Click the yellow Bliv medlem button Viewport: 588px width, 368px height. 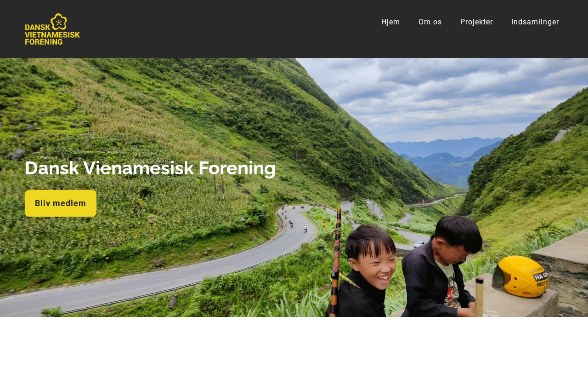point(61,203)
